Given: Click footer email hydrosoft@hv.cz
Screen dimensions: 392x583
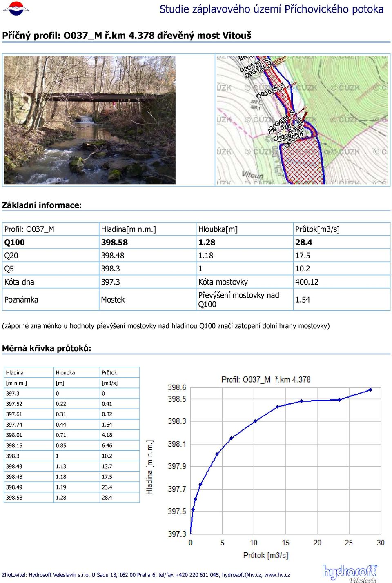Looking at the screenshot, I should [x=242, y=575].
